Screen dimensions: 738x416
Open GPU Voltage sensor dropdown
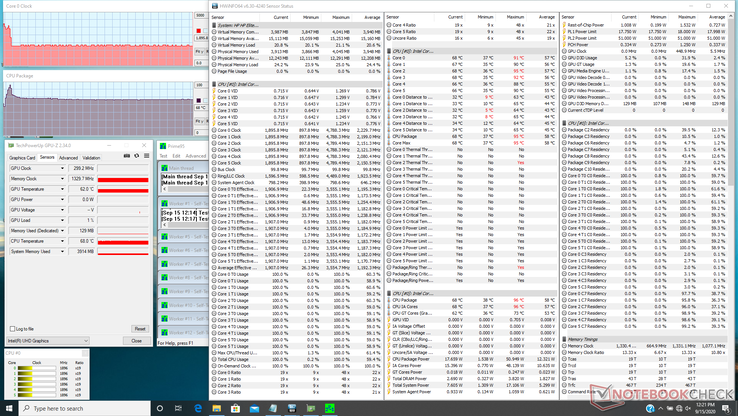(62, 210)
